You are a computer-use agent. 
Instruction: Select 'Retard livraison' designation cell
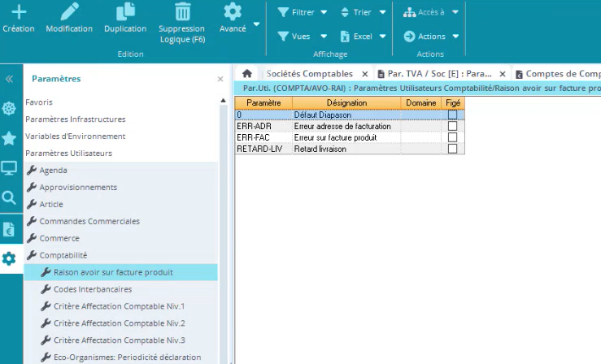(346, 149)
